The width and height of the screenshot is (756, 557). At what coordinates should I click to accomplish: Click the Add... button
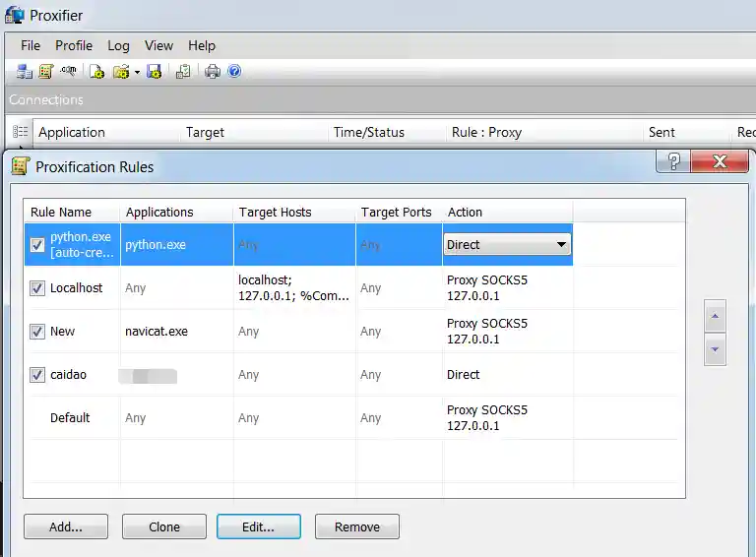[66, 526]
